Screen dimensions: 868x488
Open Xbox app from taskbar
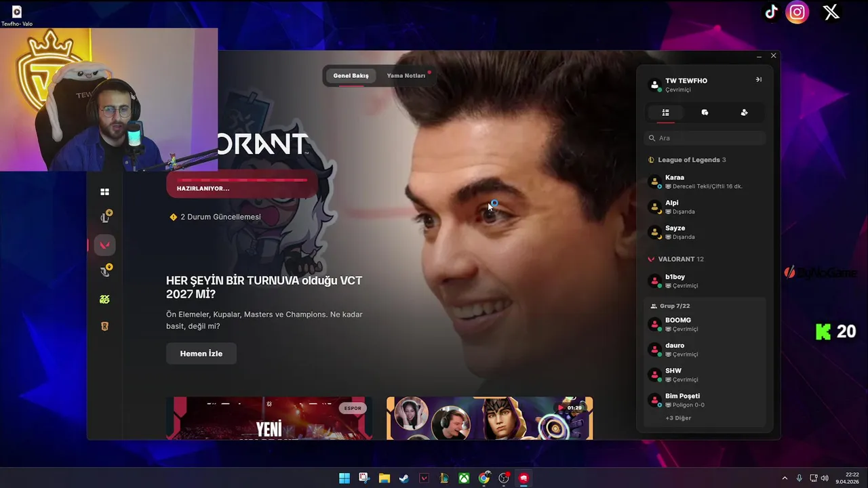(x=464, y=478)
